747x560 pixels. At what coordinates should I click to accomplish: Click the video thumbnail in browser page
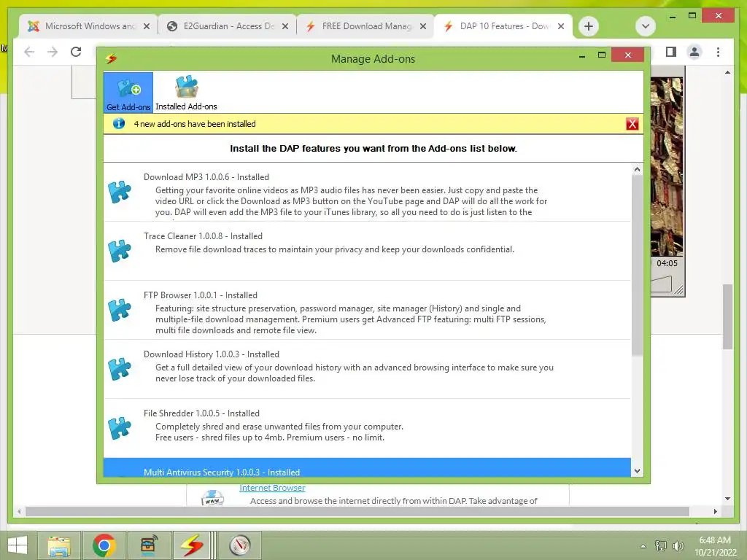tap(667, 167)
